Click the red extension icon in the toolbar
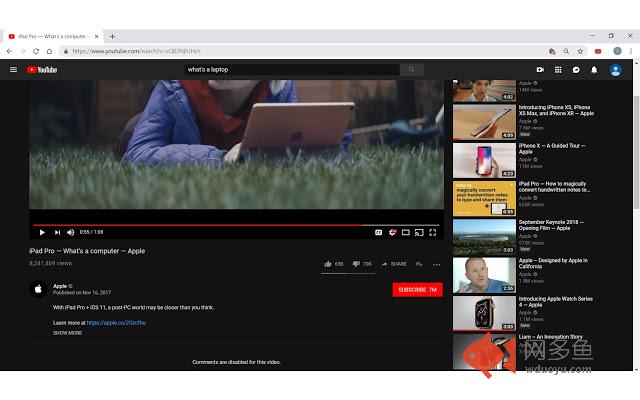 point(598,51)
